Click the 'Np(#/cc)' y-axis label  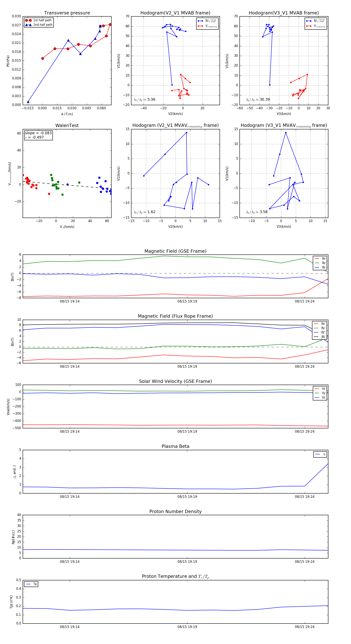click(13, 537)
